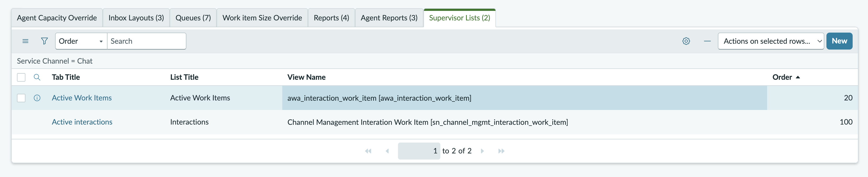Open the list controls hamburger menu
Viewport: 868px width, 177px height.
click(x=25, y=41)
